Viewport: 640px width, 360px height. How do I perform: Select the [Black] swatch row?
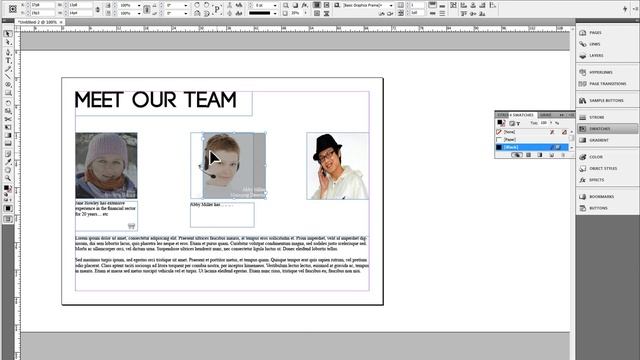click(531, 147)
